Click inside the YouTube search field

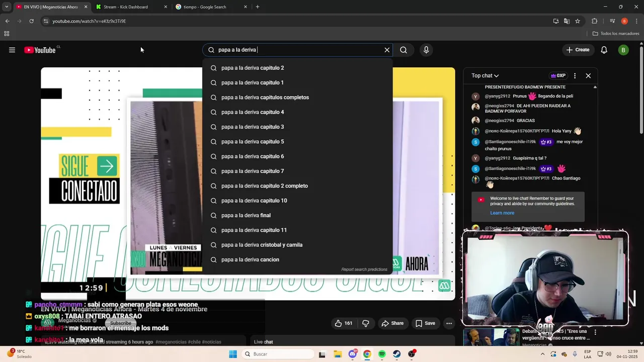297,50
